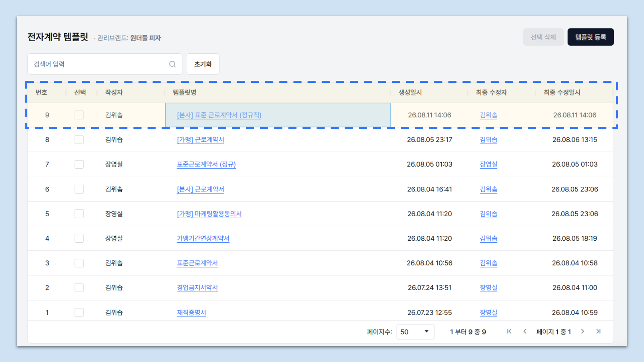Screen dimensions: 644x362
Task: Go to first page icon
Action: click(x=509, y=331)
